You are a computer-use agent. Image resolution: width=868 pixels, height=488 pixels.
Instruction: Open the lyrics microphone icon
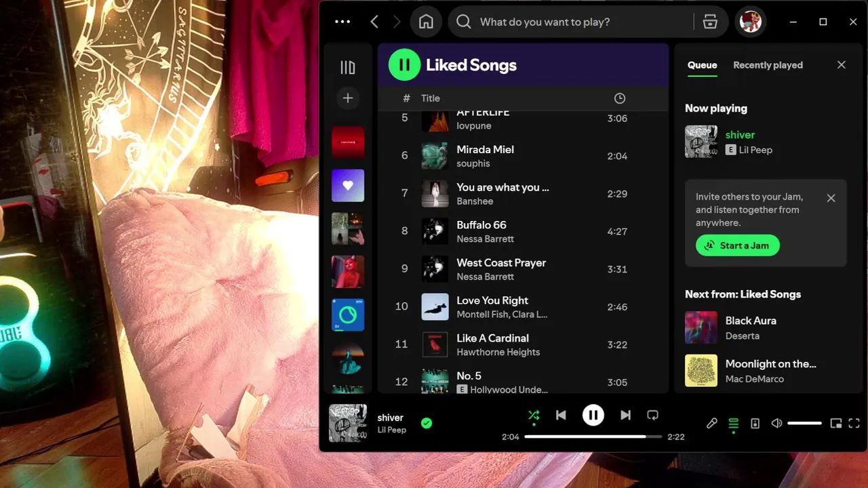pyautogui.click(x=711, y=423)
